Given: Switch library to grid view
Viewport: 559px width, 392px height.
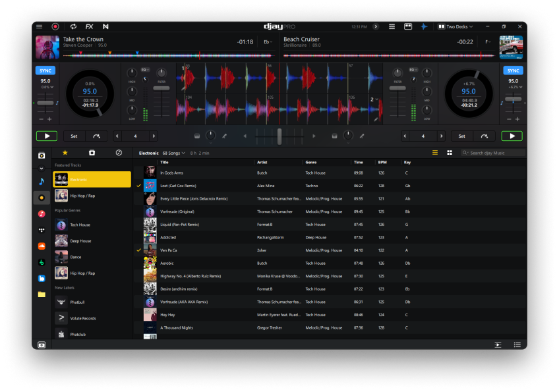Looking at the screenshot, I should (x=450, y=153).
